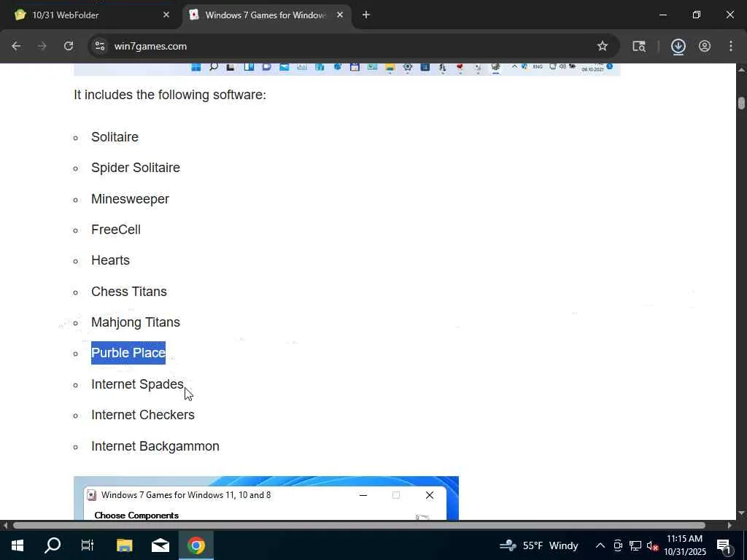Viewport: 747px width, 560px height.
Task: Open Chrome downloads icon
Action: click(678, 46)
